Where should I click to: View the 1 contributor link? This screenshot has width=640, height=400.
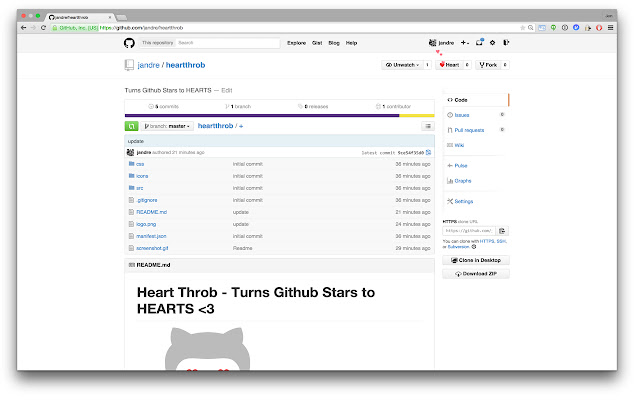[x=393, y=107]
